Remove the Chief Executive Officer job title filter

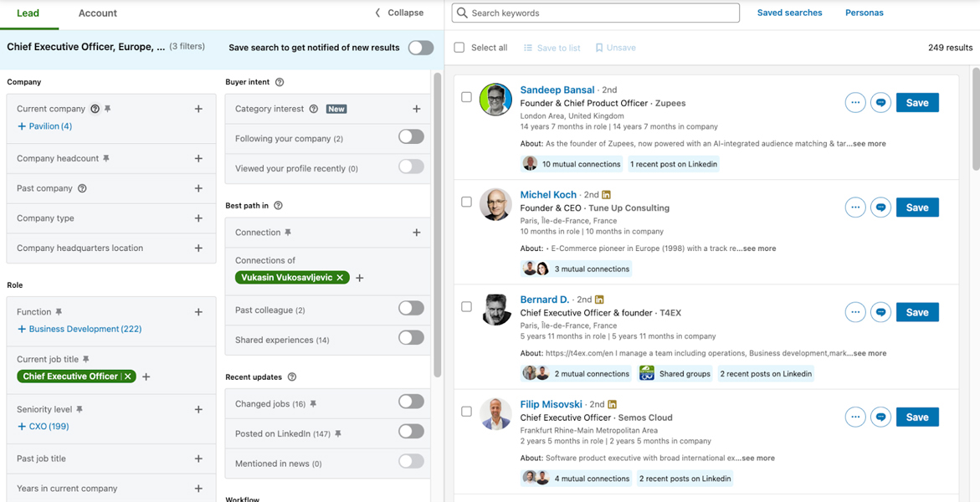point(127,376)
